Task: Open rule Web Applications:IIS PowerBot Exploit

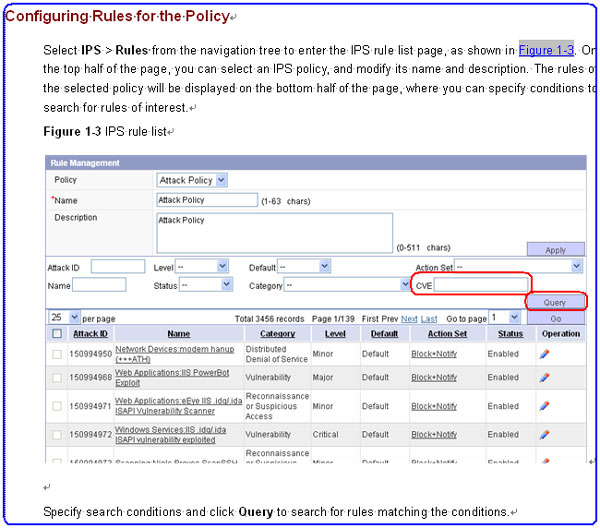Action: (172, 378)
